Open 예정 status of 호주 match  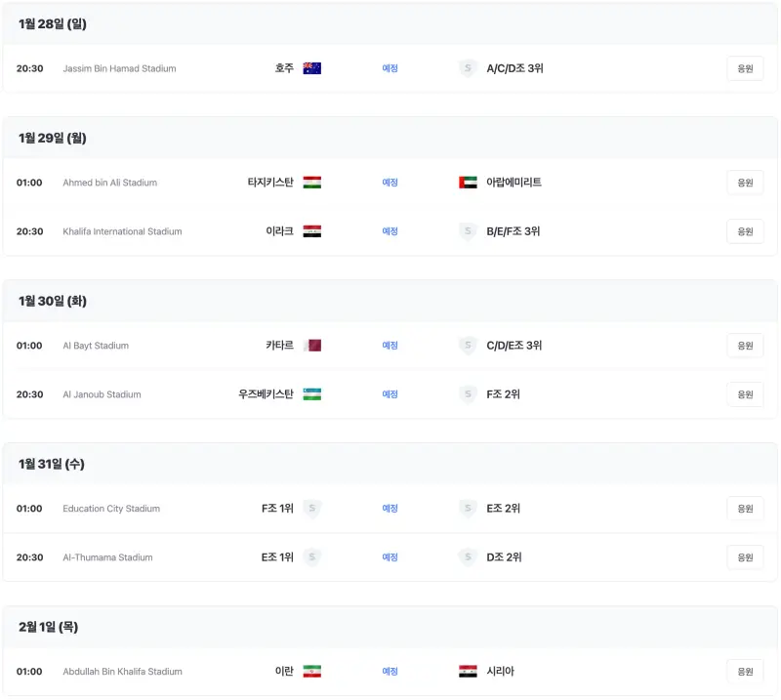pos(390,68)
